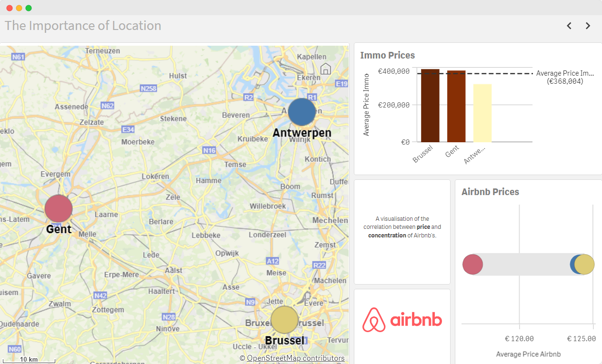Screen dimensions: 602x364
Task: Click the yellow circle in Airbnb Prices chart
Action: 584,264
